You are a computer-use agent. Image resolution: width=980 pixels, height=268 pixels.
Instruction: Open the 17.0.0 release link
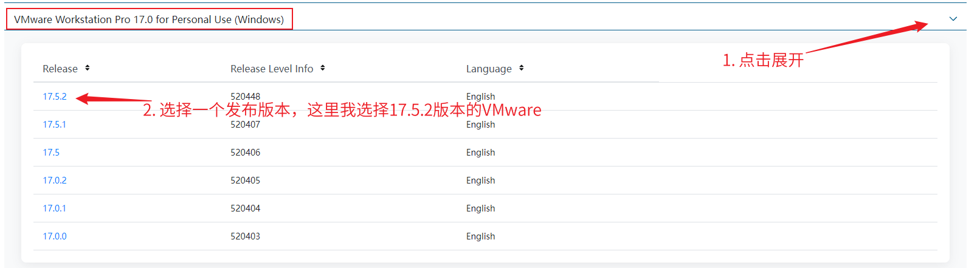[x=55, y=236]
